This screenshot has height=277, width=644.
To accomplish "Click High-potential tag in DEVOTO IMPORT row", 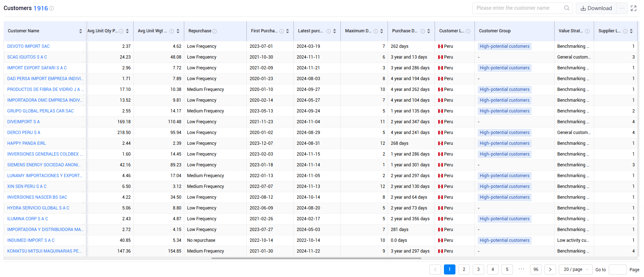I will [504, 46].
